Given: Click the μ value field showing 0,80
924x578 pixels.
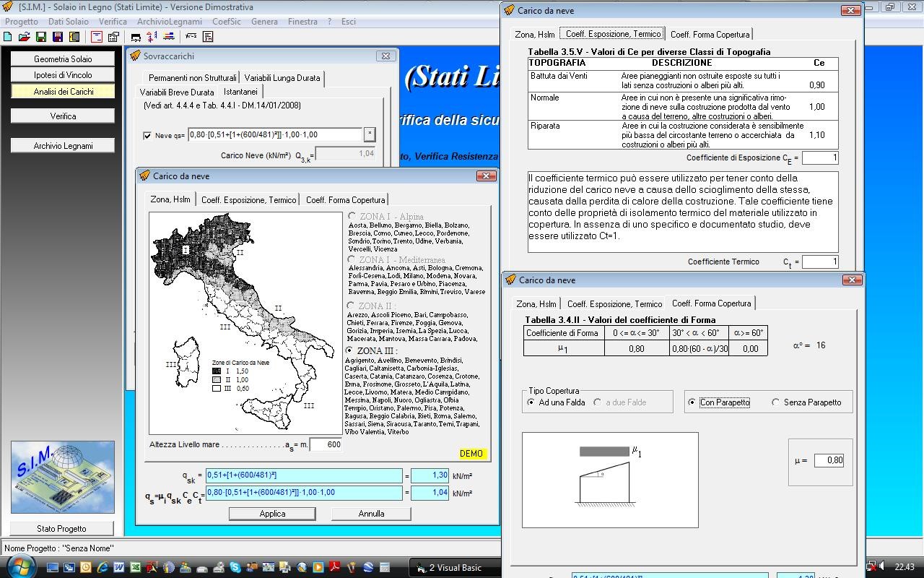Looking at the screenshot, I should [829, 460].
